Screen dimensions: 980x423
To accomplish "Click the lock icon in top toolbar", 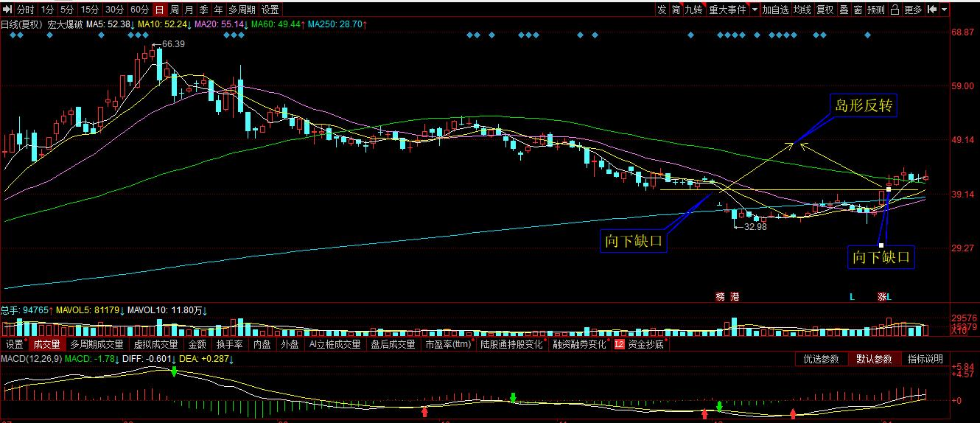I will (895, 10).
